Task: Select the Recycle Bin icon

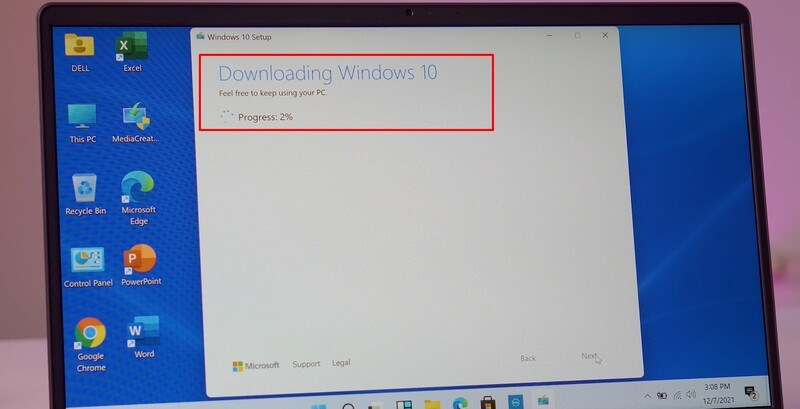Action: [85, 194]
